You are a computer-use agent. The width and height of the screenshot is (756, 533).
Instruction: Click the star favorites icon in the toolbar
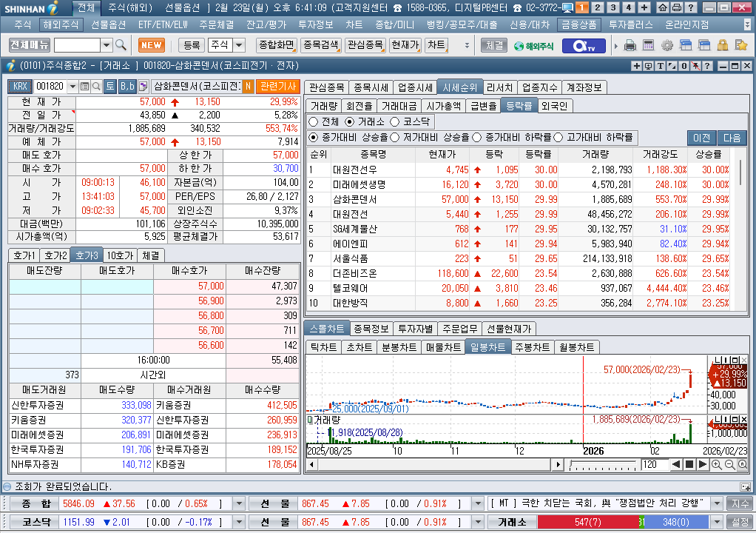[x=741, y=45]
